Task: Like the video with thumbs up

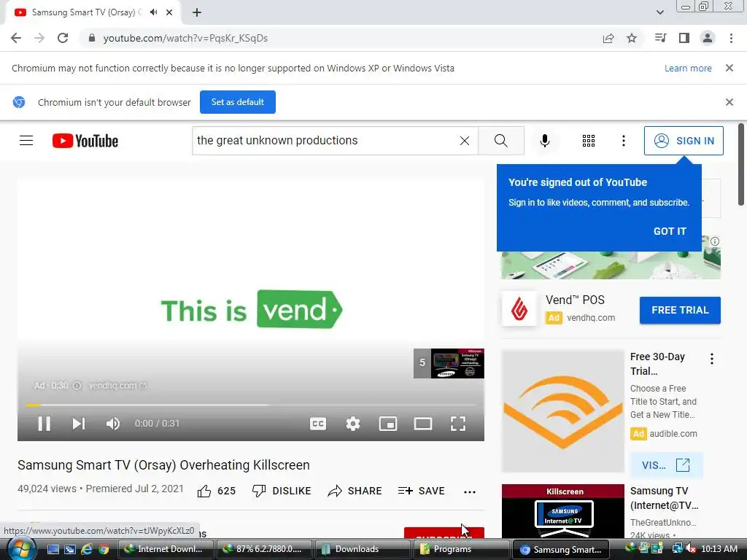Action: (216, 491)
